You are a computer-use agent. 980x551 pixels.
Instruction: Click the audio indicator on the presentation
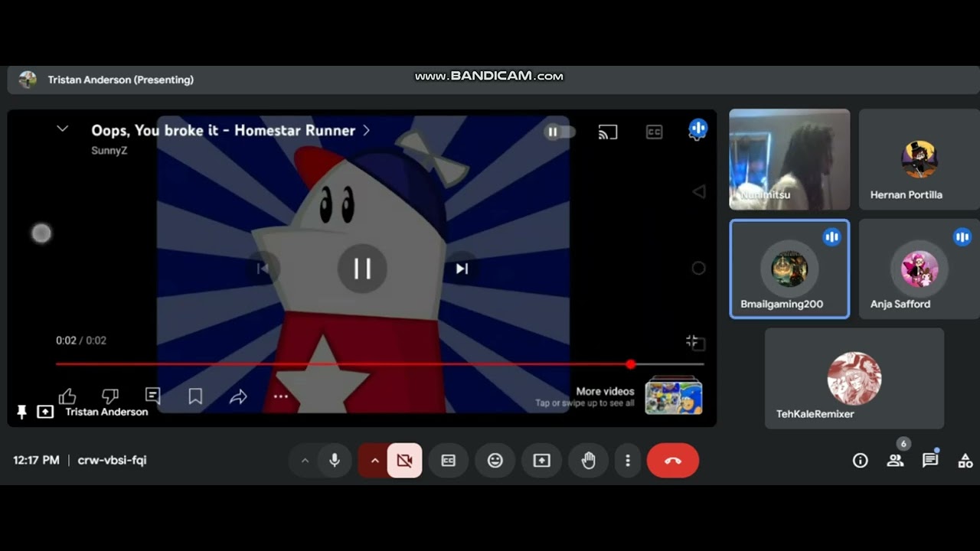[697, 129]
